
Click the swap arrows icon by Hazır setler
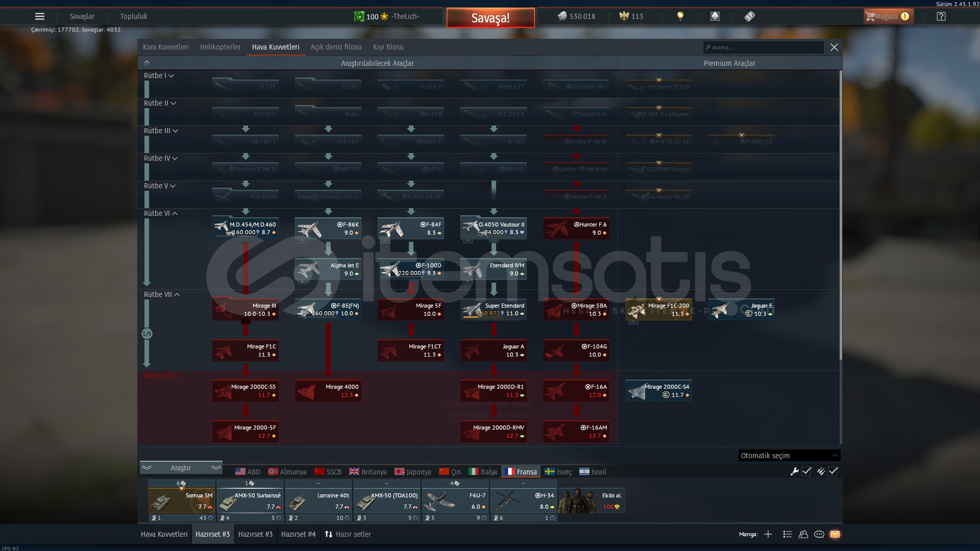[329, 534]
